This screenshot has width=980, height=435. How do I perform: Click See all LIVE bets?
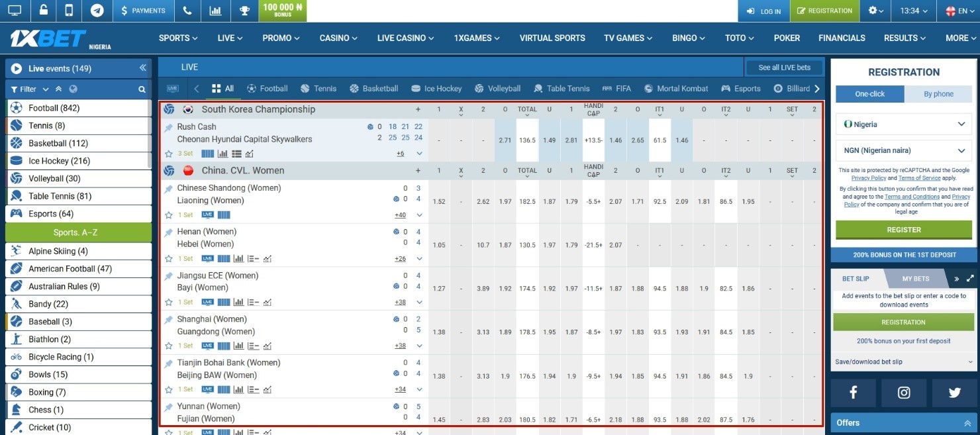pyautogui.click(x=785, y=68)
